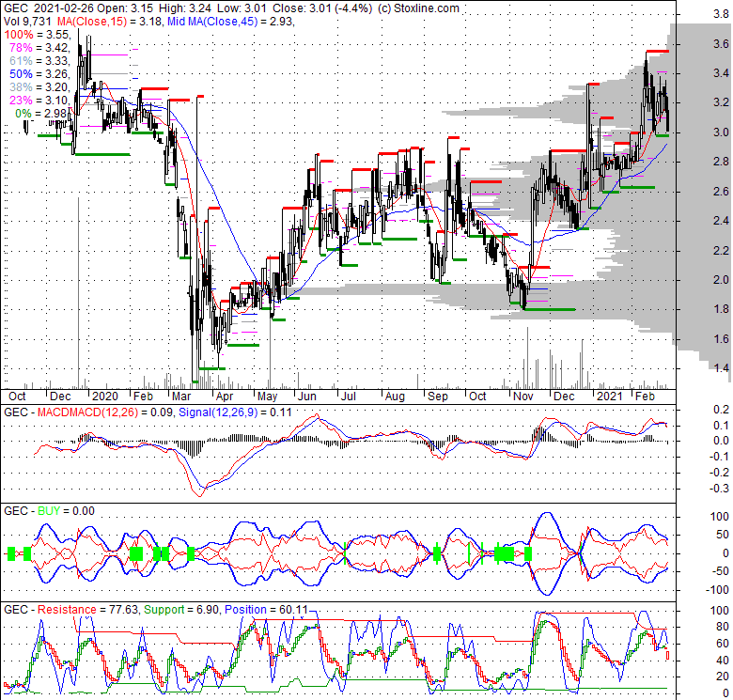The image size is (733, 700).
Task: Click the '38% = 3.20' Fibonacci level
Action: 39,87
